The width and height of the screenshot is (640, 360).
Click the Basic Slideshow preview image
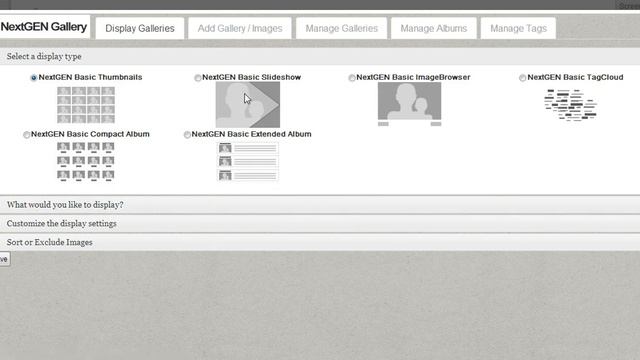click(x=248, y=104)
